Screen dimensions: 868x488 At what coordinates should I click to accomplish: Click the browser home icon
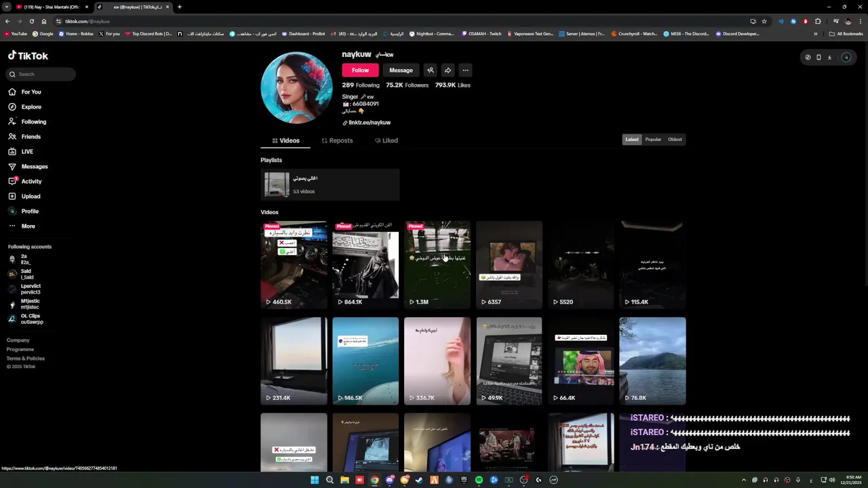coord(44,21)
